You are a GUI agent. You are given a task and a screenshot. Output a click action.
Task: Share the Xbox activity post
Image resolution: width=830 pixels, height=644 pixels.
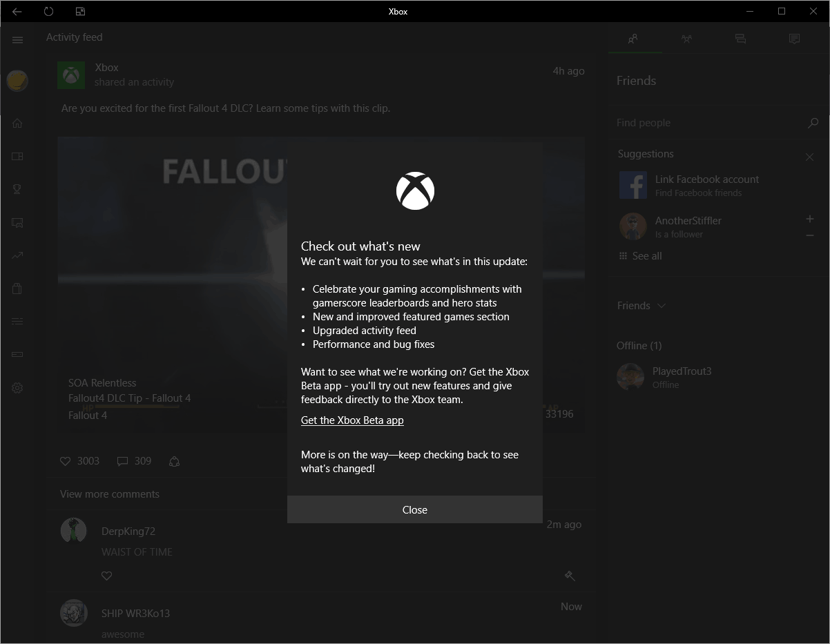tap(175, 461)
